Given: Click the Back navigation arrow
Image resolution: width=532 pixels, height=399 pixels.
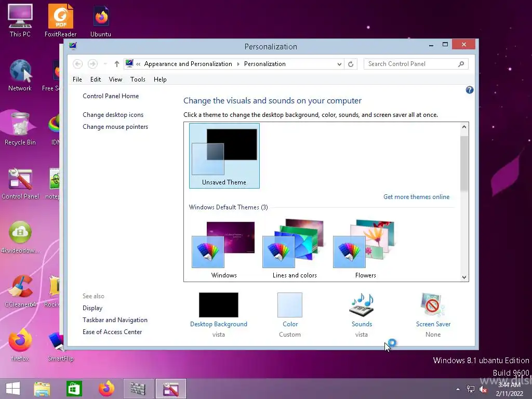Looking at the screenshot, I should (x=78, y=64).
